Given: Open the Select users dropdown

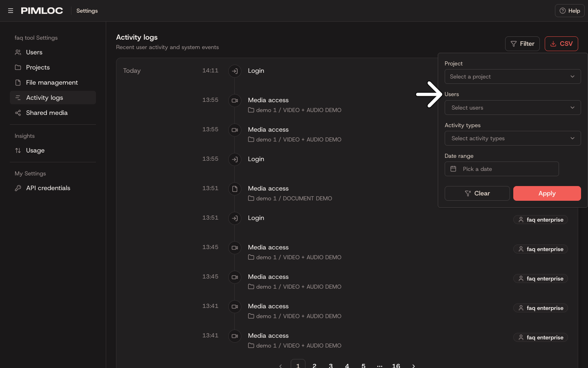Looking at the screenshot, I should point(512,108).
